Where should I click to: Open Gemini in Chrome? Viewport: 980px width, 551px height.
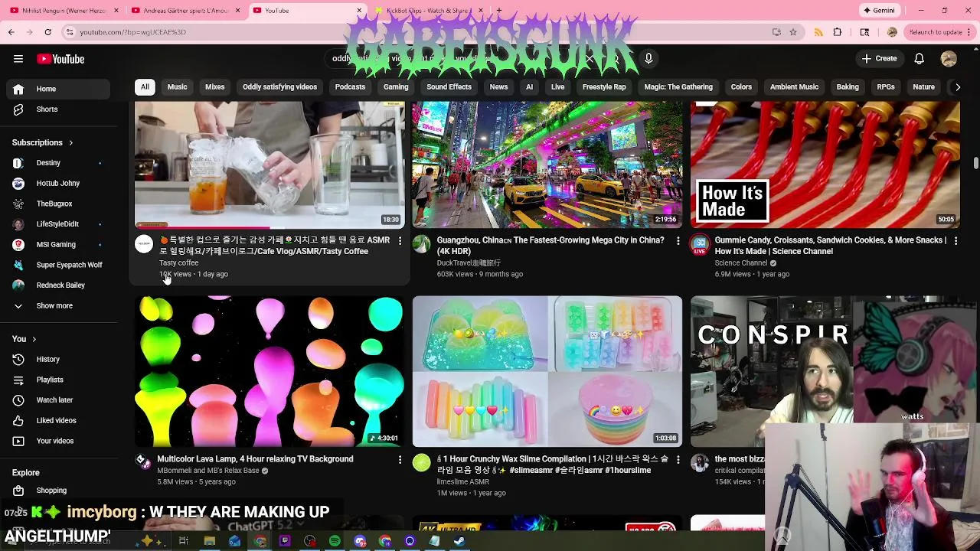pyautogui.click(x=879, y=10)
